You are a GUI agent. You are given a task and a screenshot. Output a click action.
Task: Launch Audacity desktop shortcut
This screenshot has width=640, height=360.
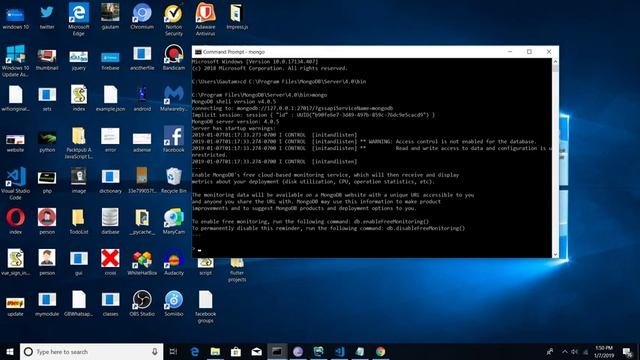pyautogui.click(x=173, y=262)
